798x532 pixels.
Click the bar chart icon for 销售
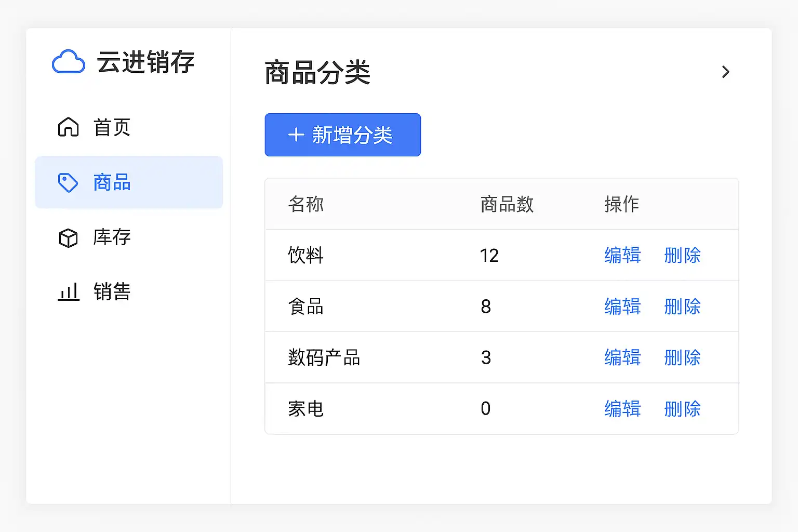click(x=68, y=292)
